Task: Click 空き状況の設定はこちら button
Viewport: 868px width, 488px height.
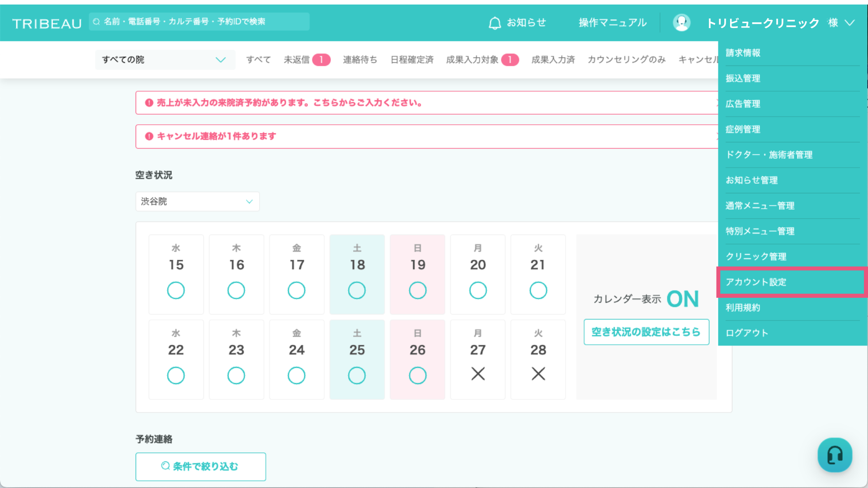Action: click(x=646, y=332)
